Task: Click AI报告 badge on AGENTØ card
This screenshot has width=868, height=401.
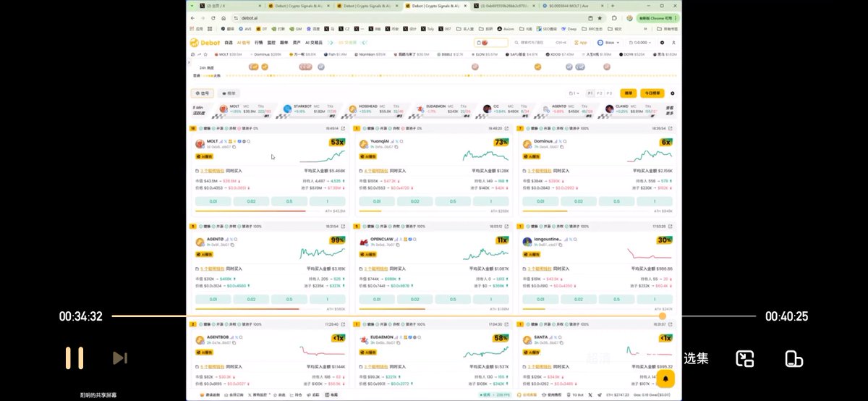Action: point(205,253)
